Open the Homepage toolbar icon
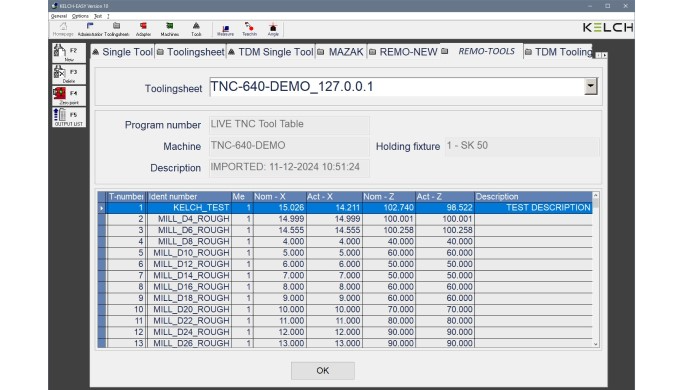This screenshot has width=680, height=390. [63, 29]
